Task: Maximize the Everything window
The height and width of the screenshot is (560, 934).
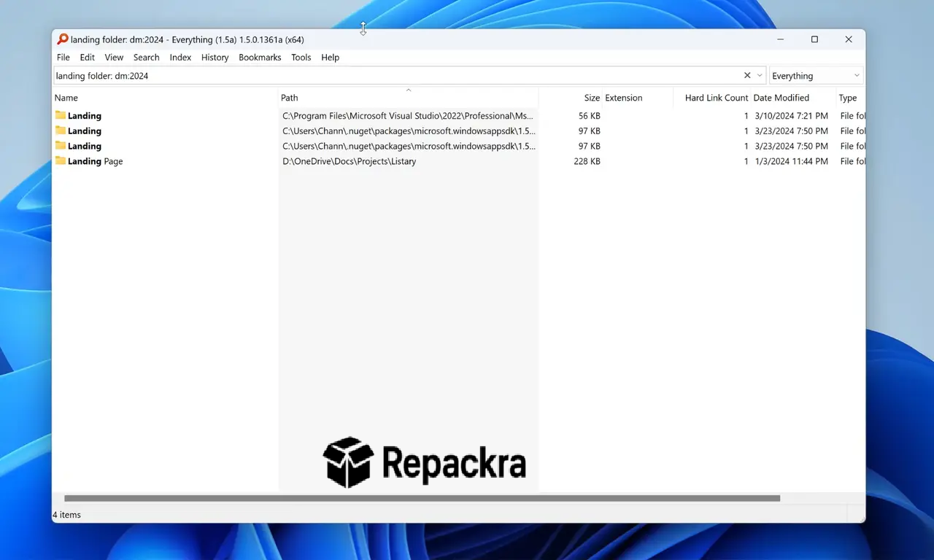Action: coord(814,39)
